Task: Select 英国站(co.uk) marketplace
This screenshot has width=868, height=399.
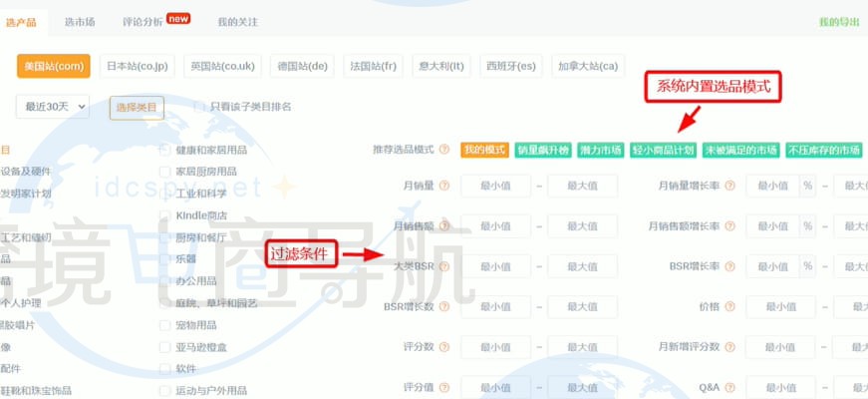Action: coord(222,66)
